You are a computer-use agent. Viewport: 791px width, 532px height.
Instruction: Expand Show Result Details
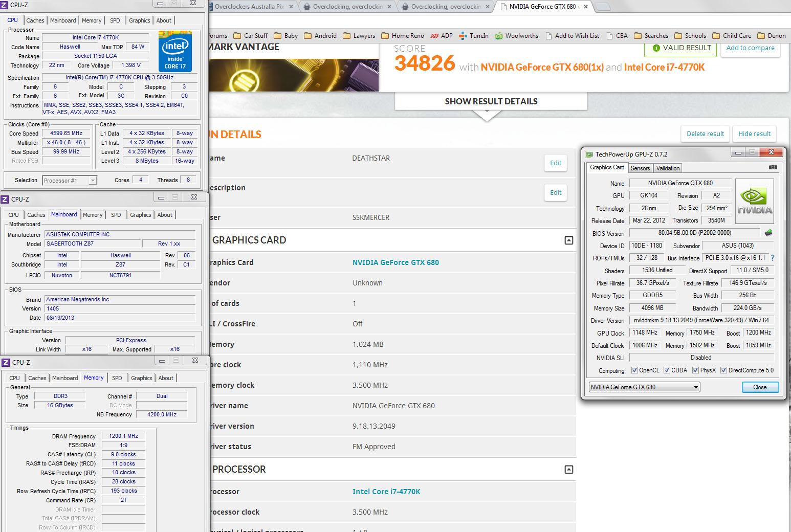pos(491,101)
